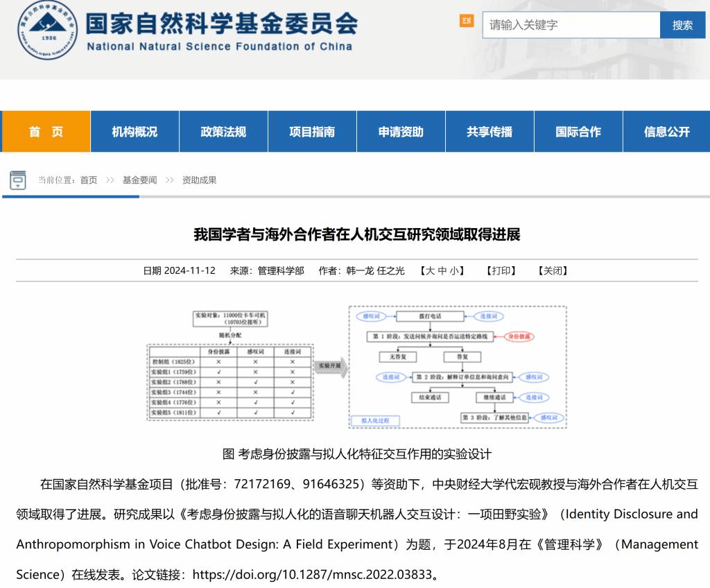This screenshot has width=710, height=588.
Task: Click the 搜索 search button
Action: pos(682,24)
